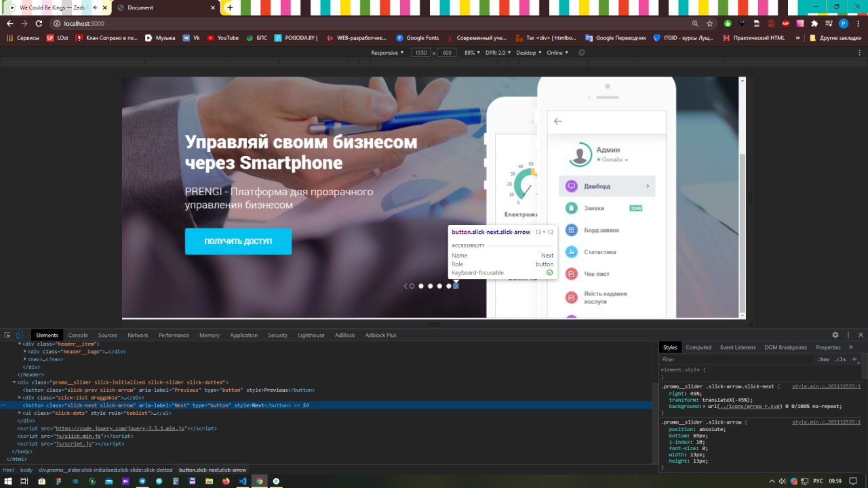
Task: Open the DPR: 2.0 dropdown
Action: (498, 53)
